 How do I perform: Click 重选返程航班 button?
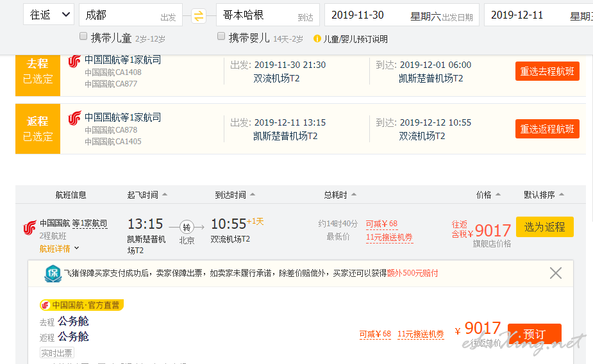click(x=547, y=129)
